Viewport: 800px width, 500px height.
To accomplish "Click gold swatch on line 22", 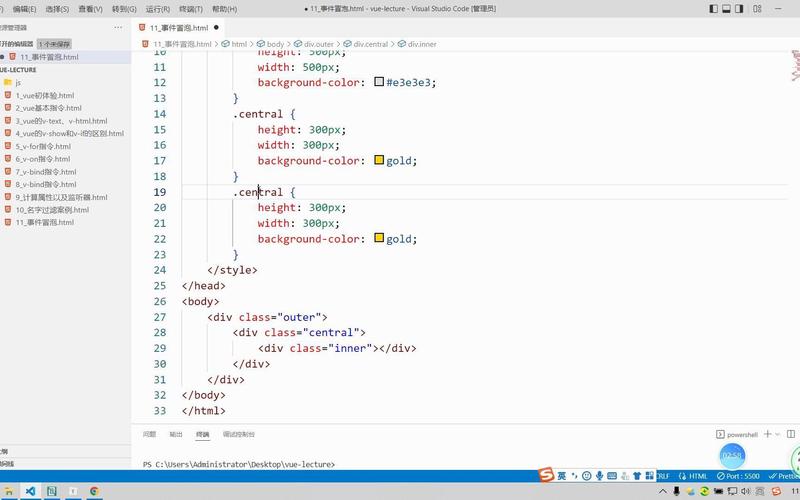I will (x=379, y=238).
